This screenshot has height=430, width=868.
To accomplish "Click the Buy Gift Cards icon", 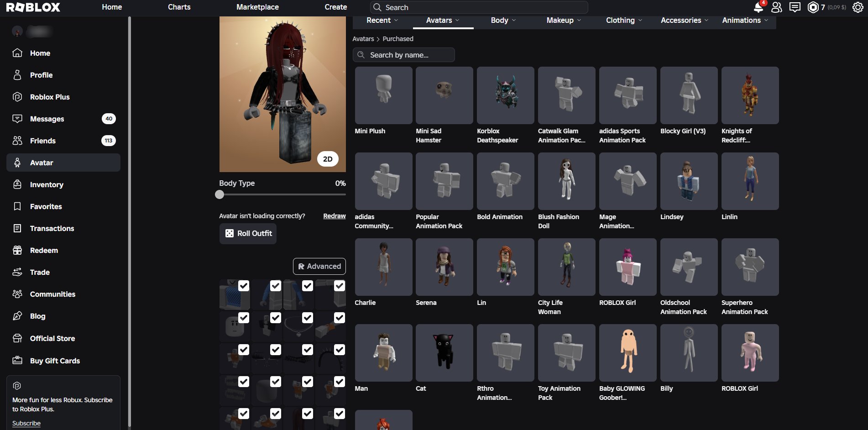I will (17, 361).
